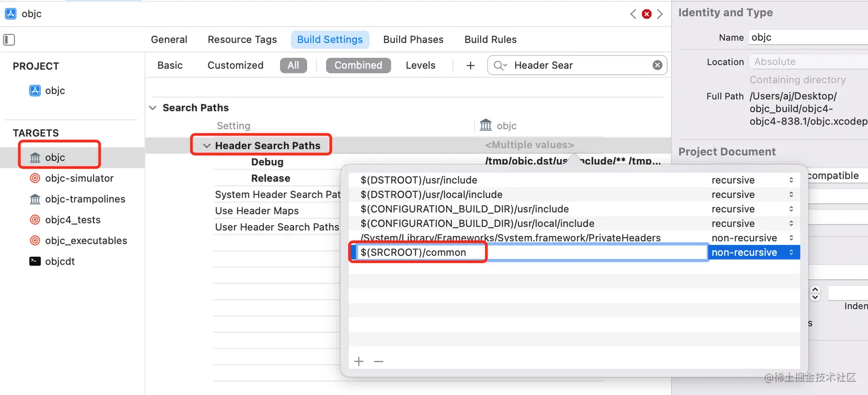
Task: Open recursive dropdown for $(DSTROOT)/usr/local/include
Action: point(753,195)
